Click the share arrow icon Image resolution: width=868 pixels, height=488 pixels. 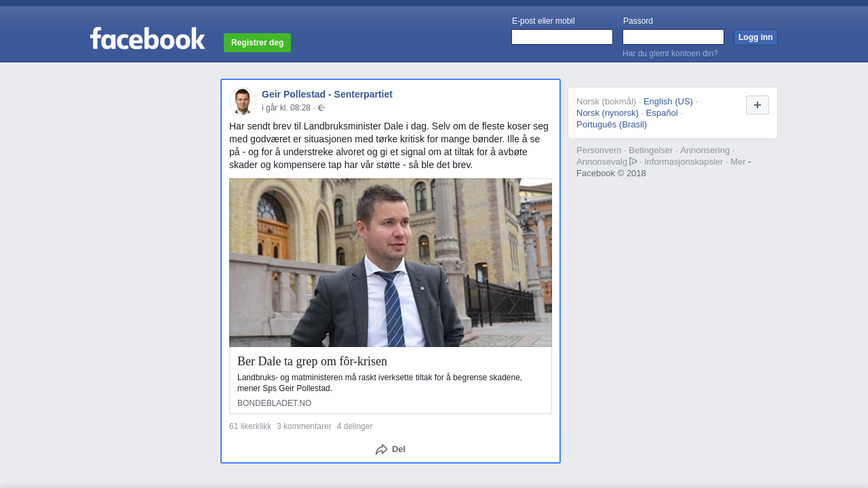click(x=382, y=449)
